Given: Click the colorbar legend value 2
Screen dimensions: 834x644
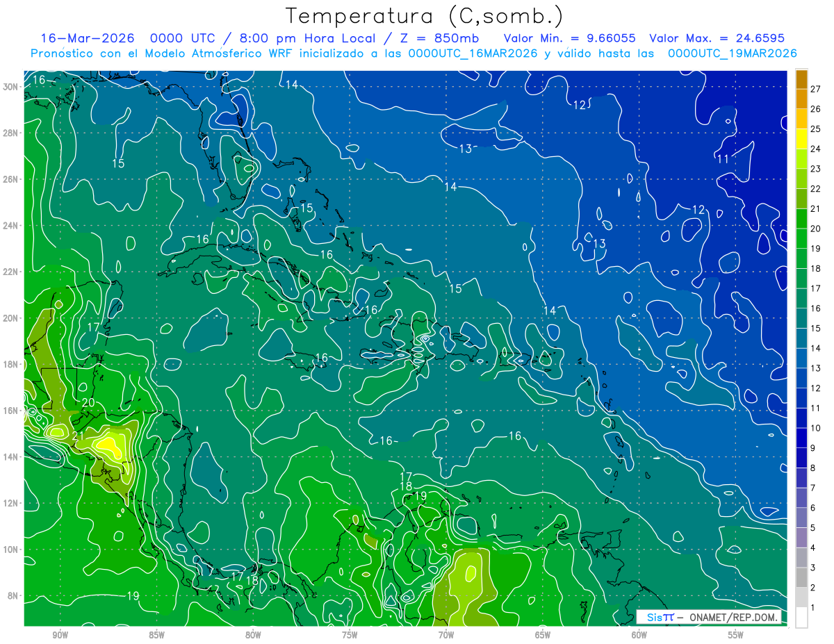Looking at the screenshot, I should point(813,588).
